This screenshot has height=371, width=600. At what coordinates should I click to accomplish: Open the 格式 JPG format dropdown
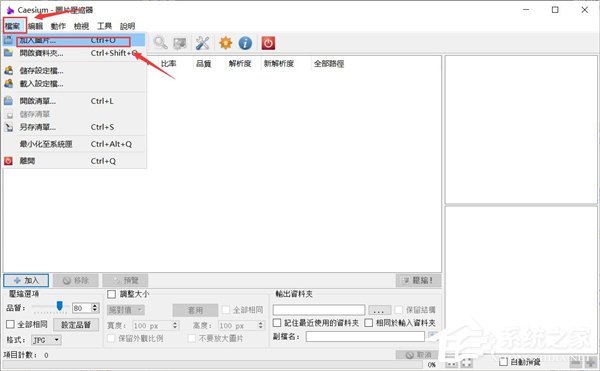click(46, 340)
